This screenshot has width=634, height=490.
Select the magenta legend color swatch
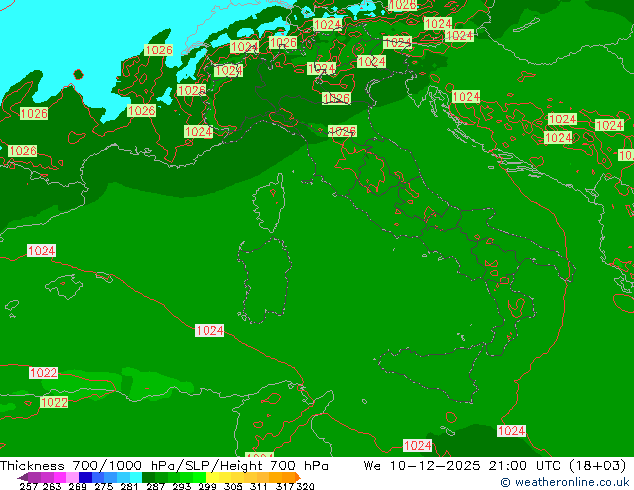point(59,477)
